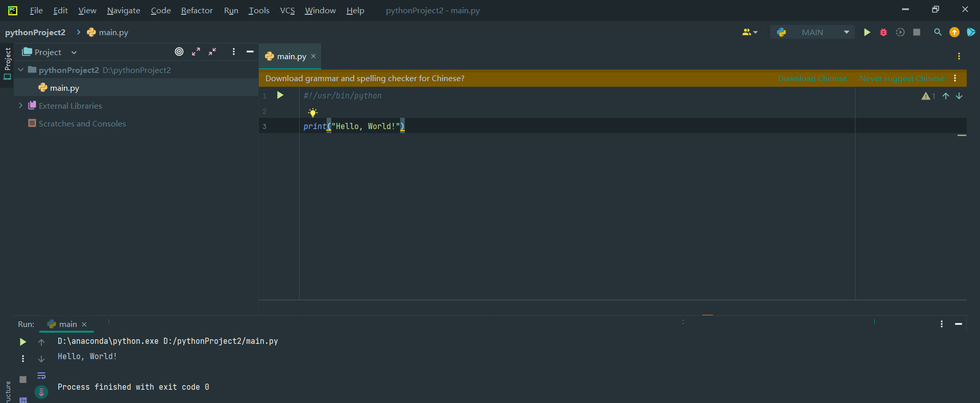
Task: Open the grammar banner three-dot options
Action: tap(955, 78)
